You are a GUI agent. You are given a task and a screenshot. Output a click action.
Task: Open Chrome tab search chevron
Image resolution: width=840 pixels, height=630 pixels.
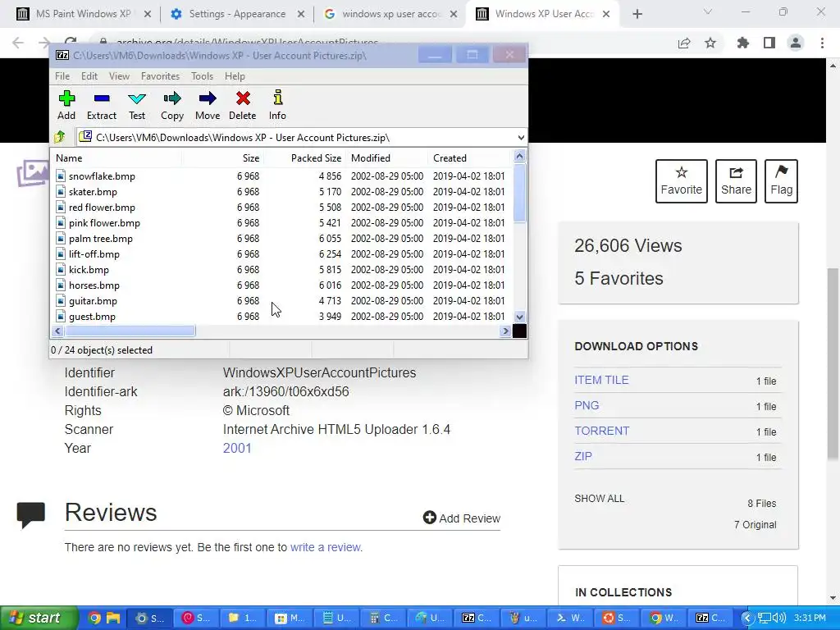pos(708,11)
